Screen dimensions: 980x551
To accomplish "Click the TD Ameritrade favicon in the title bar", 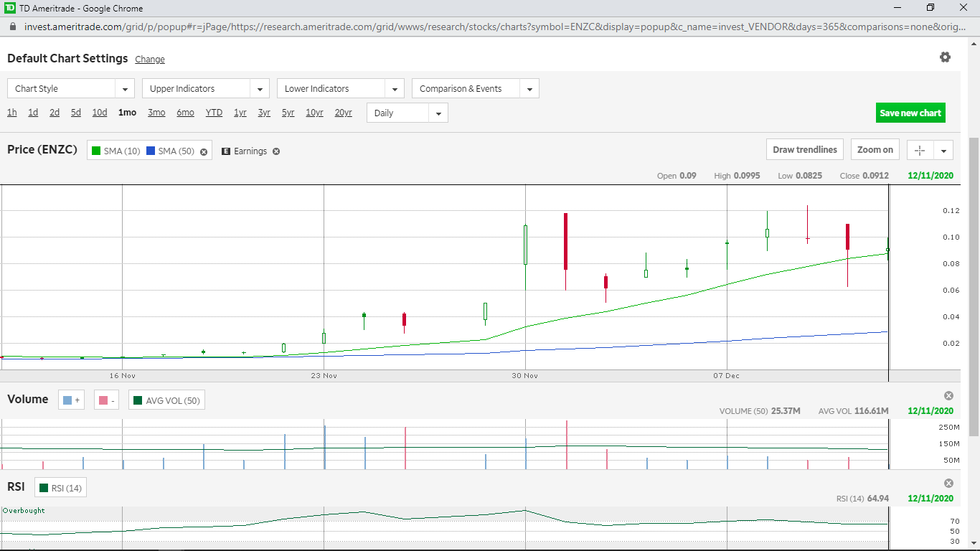I will point(9,8).
